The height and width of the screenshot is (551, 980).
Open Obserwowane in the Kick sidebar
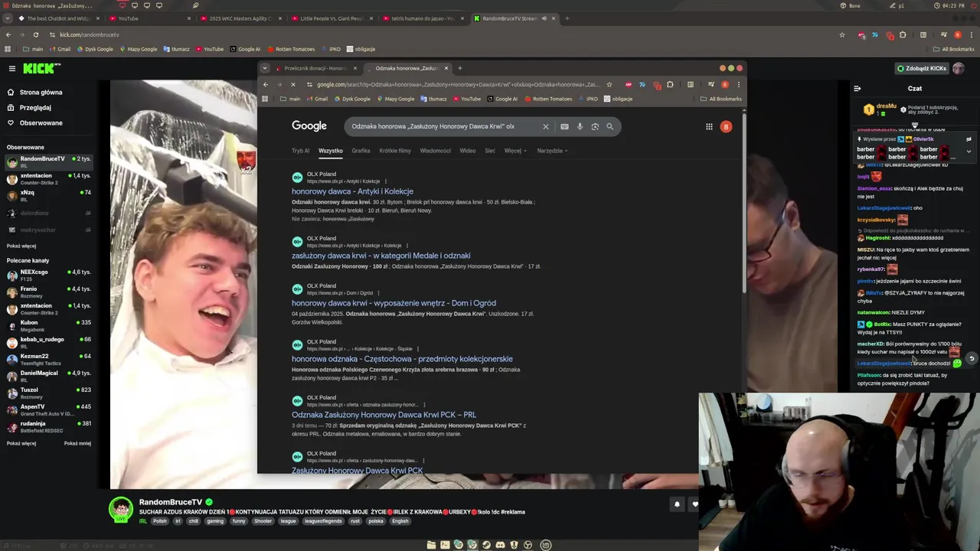41,122
